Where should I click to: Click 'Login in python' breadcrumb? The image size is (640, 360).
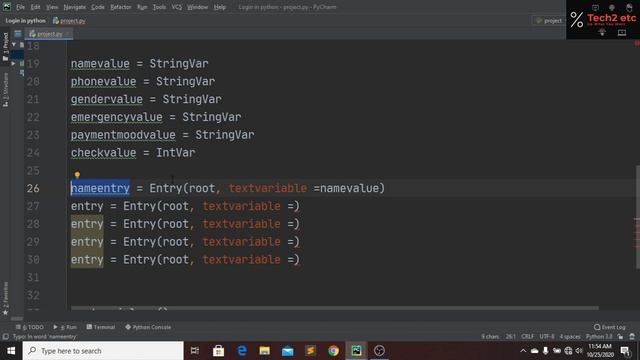(x=26, y=20)
